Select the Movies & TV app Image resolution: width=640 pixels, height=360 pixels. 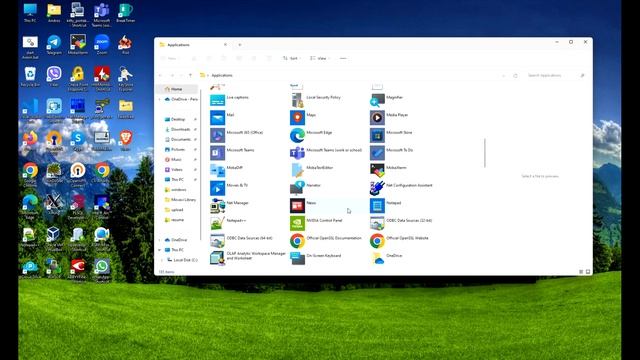tap(229, 188)
